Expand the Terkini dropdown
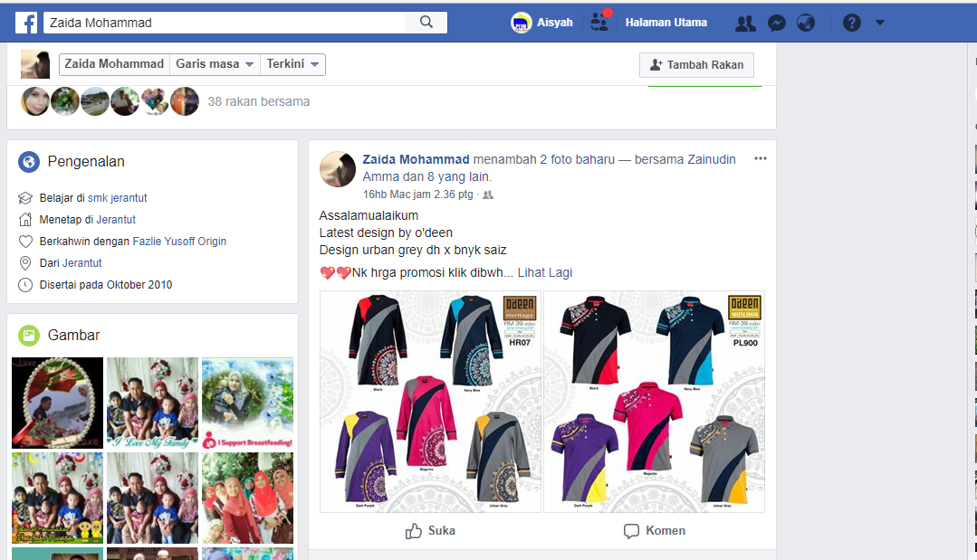This screenshot has height=560, width=977. 292,64
